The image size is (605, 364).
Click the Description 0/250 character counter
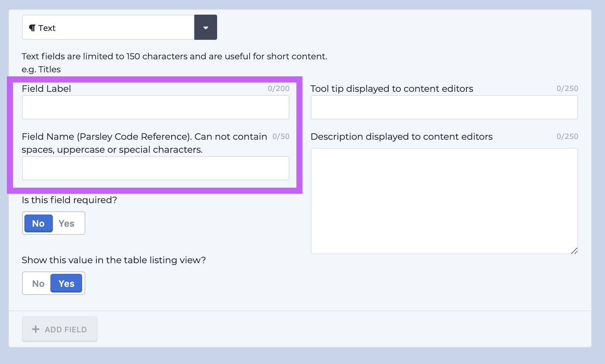pyautogui.click(x=567, y=136)
